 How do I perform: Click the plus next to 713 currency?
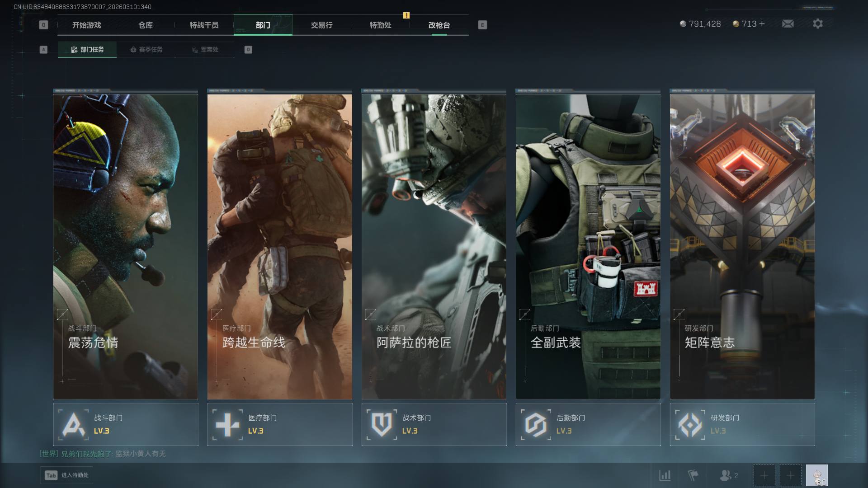762,23
